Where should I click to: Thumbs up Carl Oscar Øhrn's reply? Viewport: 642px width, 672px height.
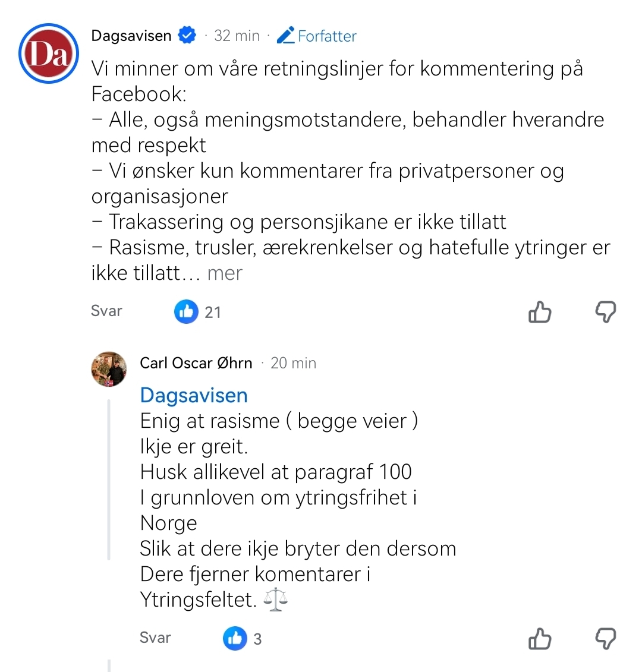tap(540, 639)
